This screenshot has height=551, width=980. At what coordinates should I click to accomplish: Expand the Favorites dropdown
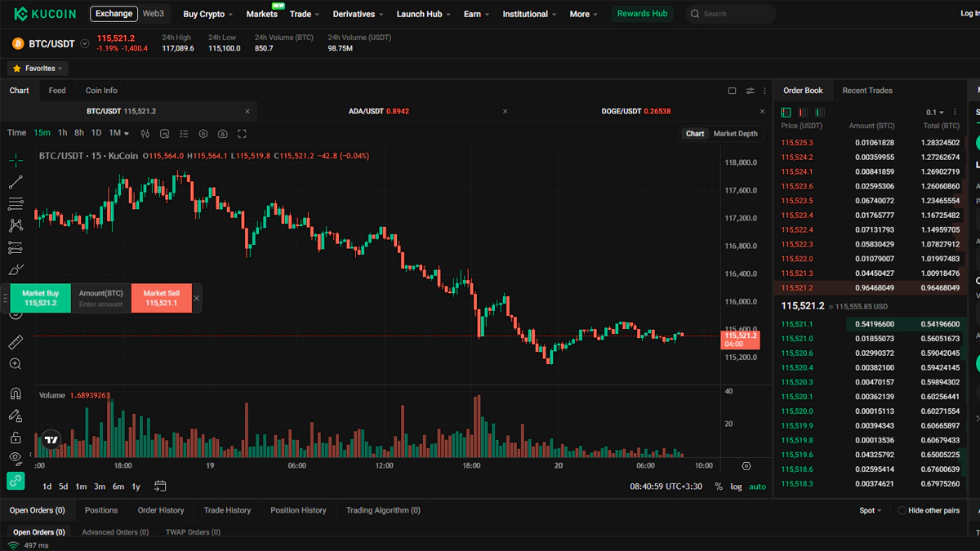coord(38,69)
